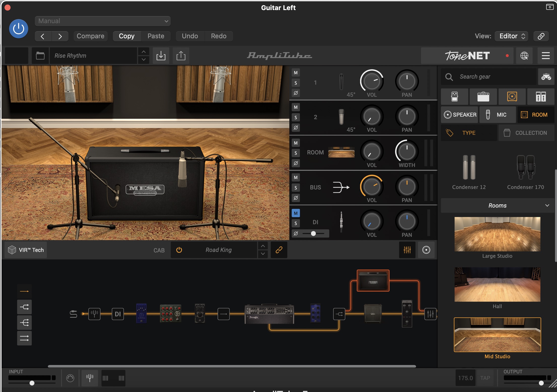Toggle the plugin power bypass button
This screenshot has height=392, width=557.
pos(19,29)
